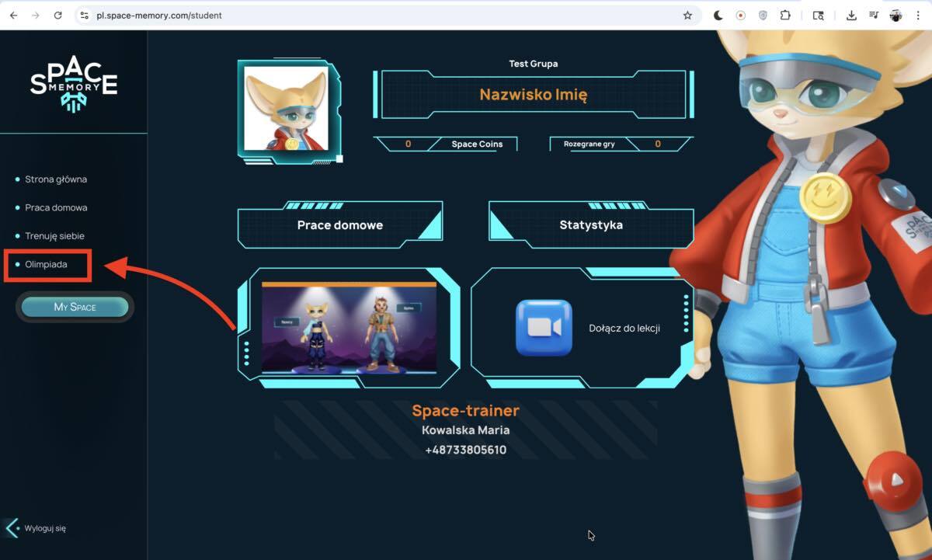Bookmark this page with the star icon

tap(687, 15)
